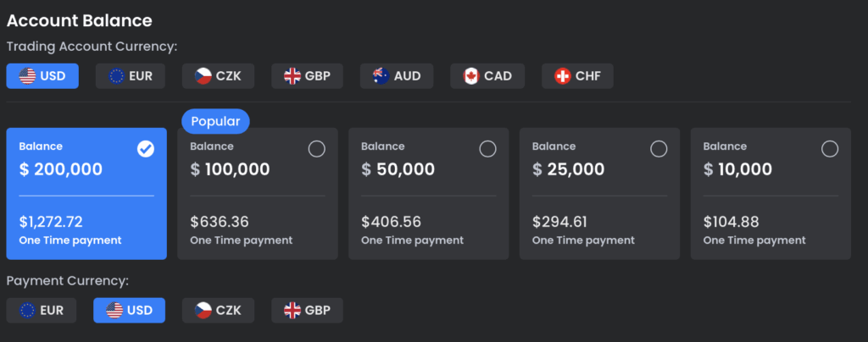Click the EU flag icon in Trading Account Currency
The height and width of the screenshot is (342, 868).
point(117,76)
